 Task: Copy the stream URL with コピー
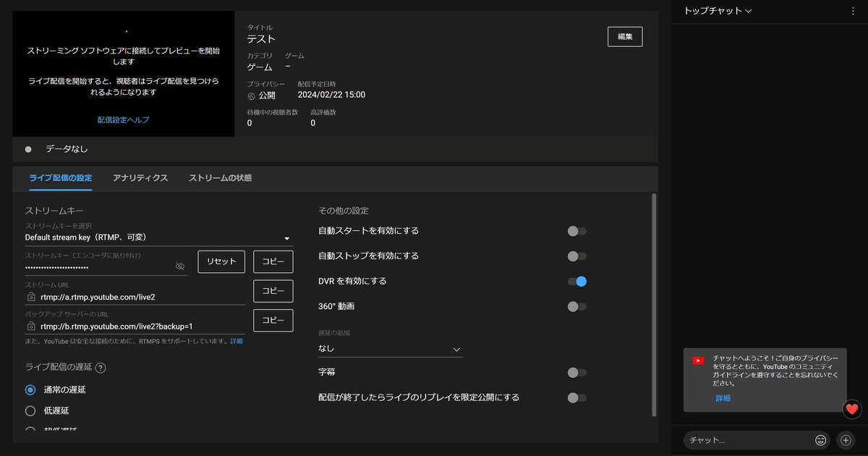tap(273, 291)
